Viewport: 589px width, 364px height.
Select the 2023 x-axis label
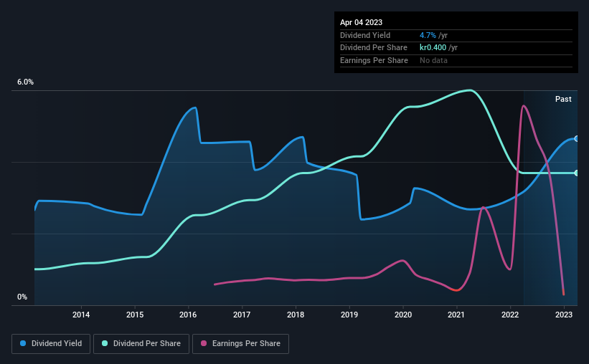point(564,315)
